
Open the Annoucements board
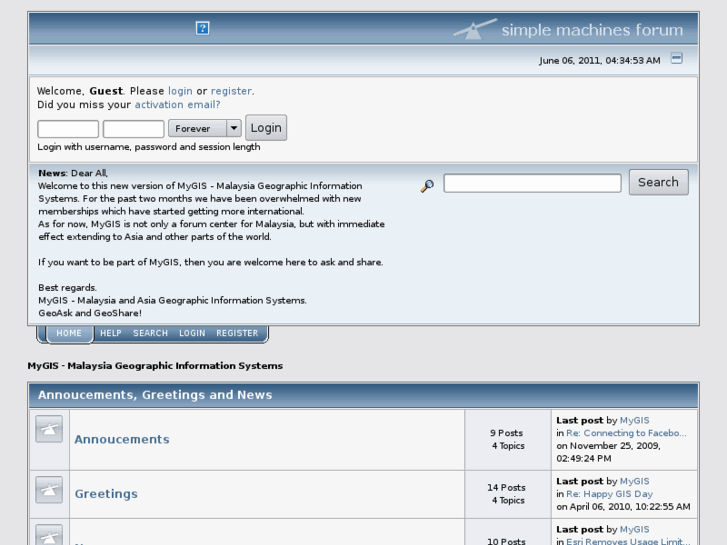122,439
